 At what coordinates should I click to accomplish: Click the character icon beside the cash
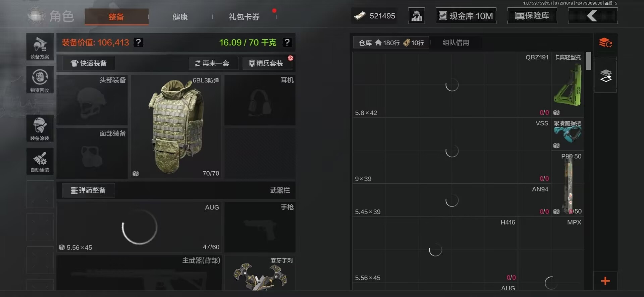(x=417, y=16)
